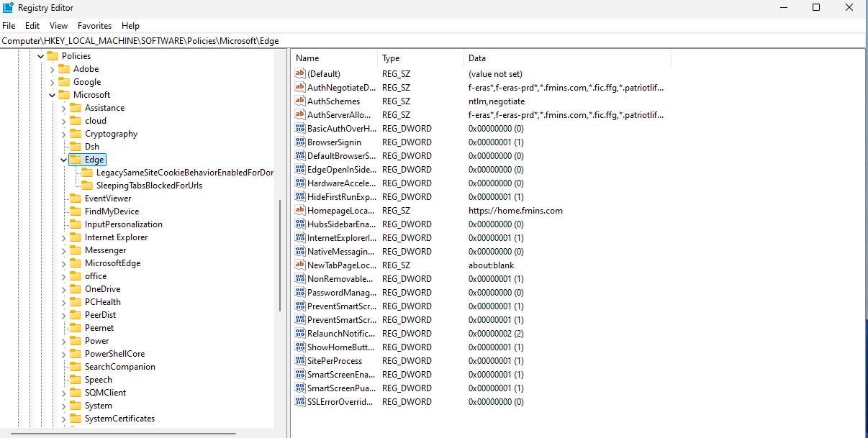Click the PasswordManager DWORD value icon

(300, 293)
